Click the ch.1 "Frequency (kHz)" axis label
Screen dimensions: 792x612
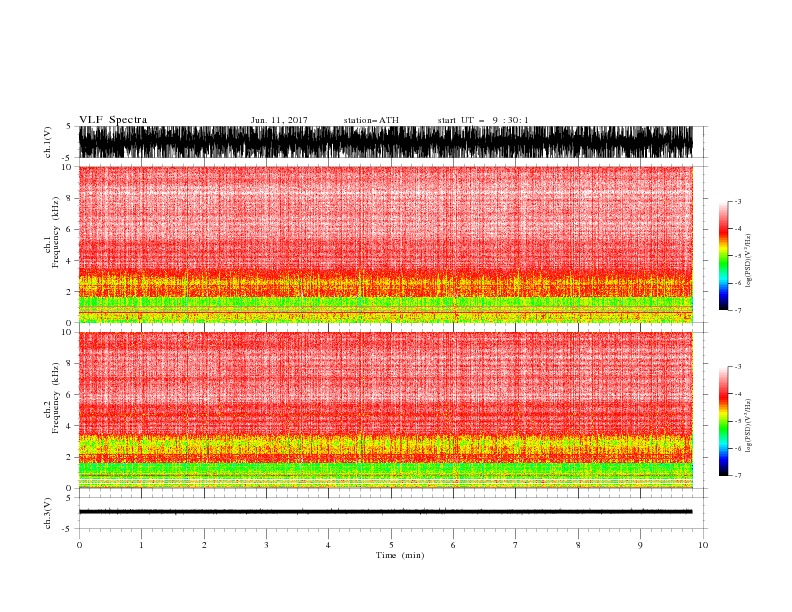point(56,233)
